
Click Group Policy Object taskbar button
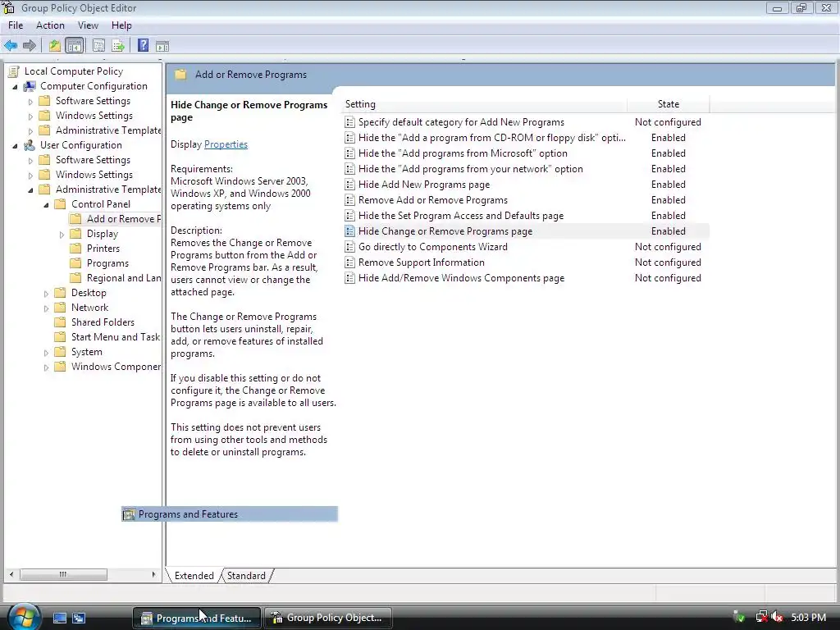tap(327, 618)
